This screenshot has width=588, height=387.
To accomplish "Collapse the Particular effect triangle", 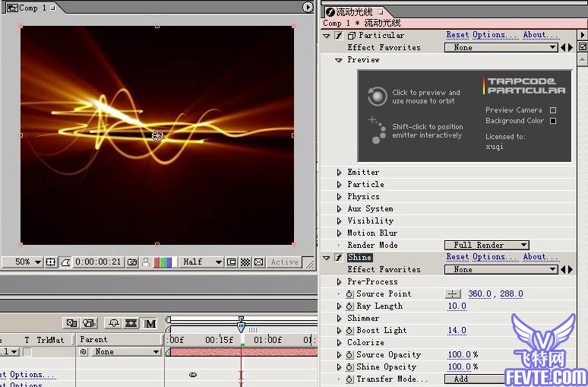I will [x=327, y=36].
